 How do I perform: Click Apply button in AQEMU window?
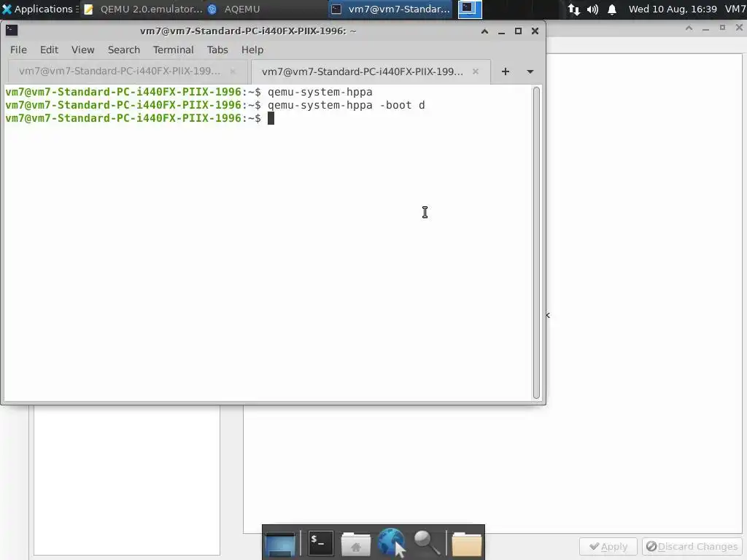(608, 547)
